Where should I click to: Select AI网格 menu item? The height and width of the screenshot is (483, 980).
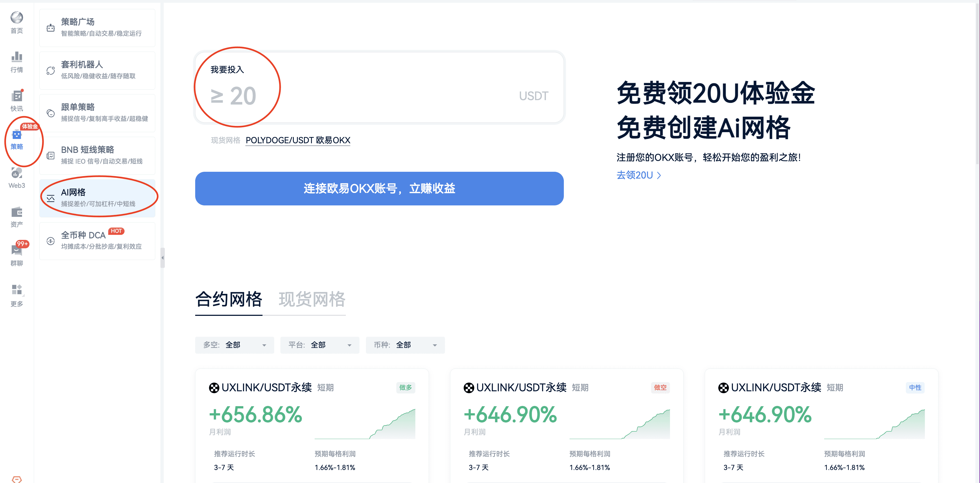point(97,198)
